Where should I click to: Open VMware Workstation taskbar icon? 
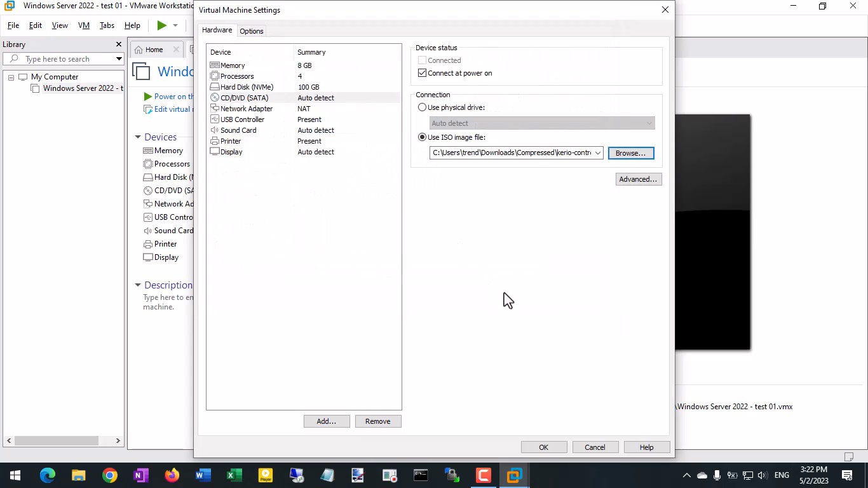515,475
